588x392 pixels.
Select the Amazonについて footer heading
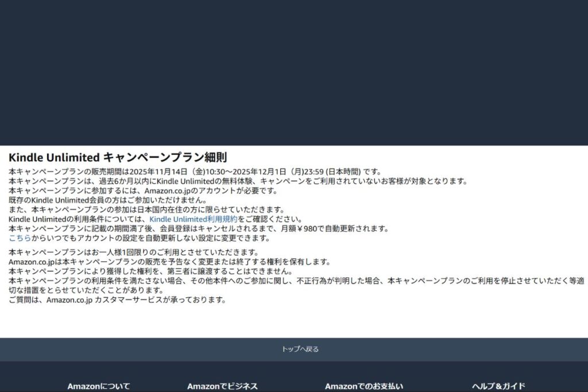pyautogui.click(x=99, y=386)
